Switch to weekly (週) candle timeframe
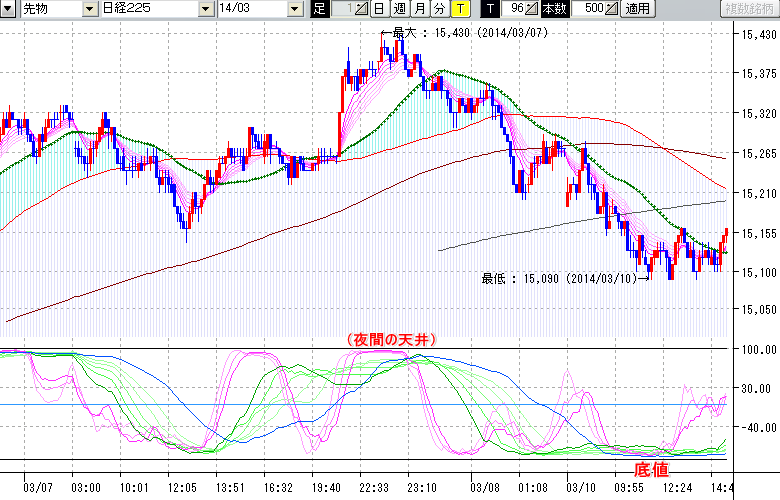This screenshot has height=500, width=780. click(x=398, y=9)
